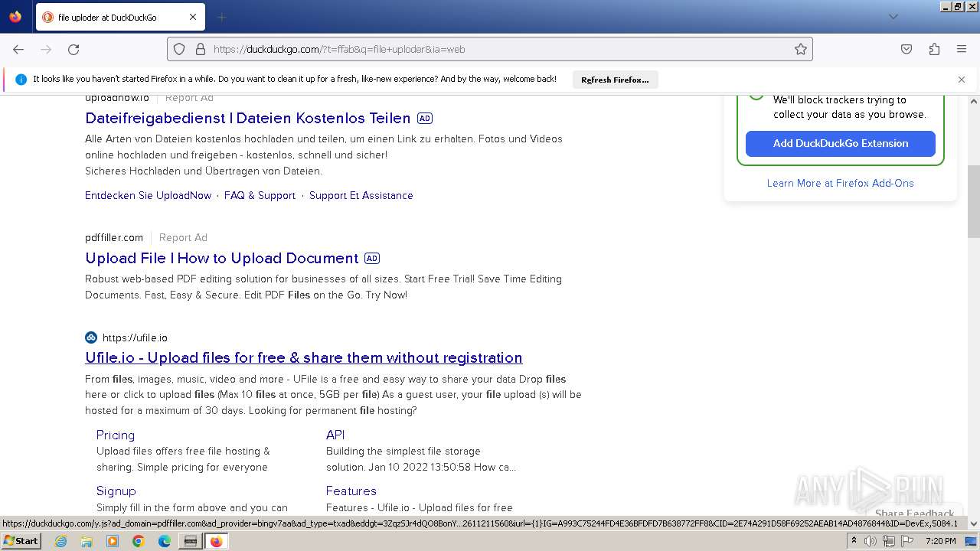This screenshot has width=980, height=551.
Task: Open FAQ & Support link
Action: [260, 195]
